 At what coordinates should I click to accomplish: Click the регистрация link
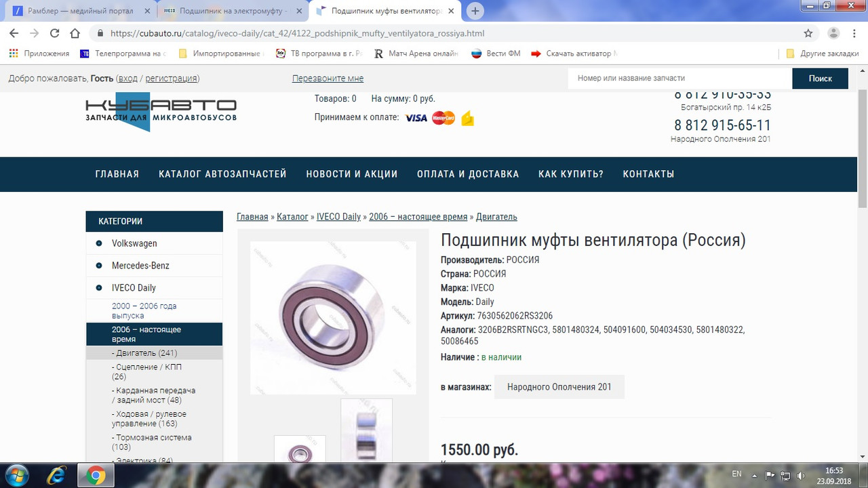tap(171, 78)
